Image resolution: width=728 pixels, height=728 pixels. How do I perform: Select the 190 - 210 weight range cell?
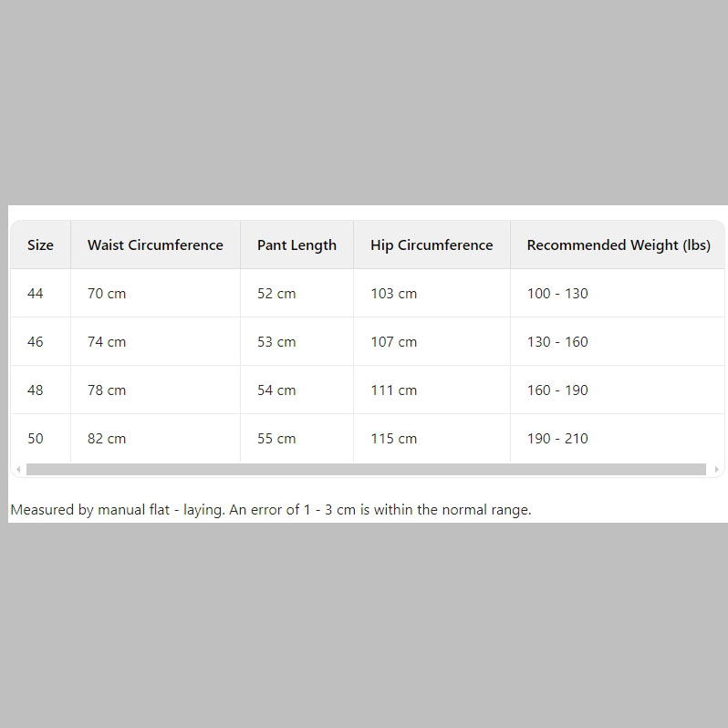click(x=557, y=439)
